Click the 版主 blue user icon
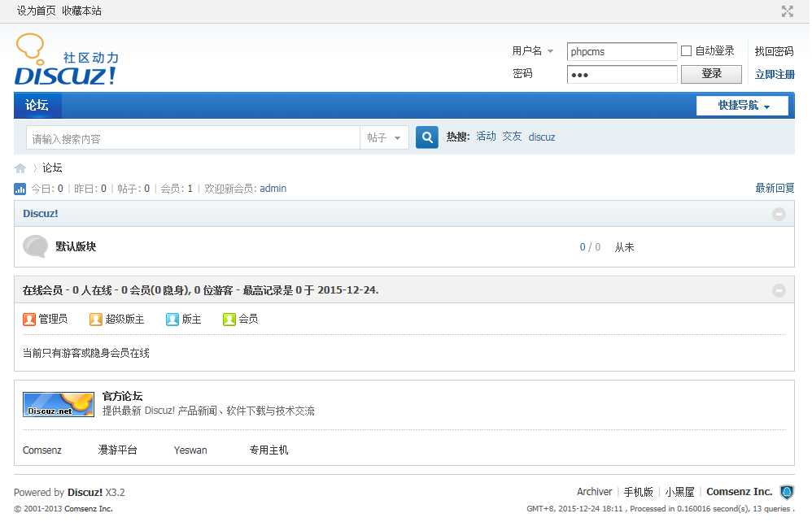 (172, 320)
